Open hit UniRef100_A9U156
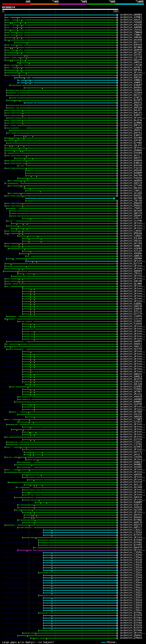This screenshot has height=644, width=146. [x=131, y=25]
